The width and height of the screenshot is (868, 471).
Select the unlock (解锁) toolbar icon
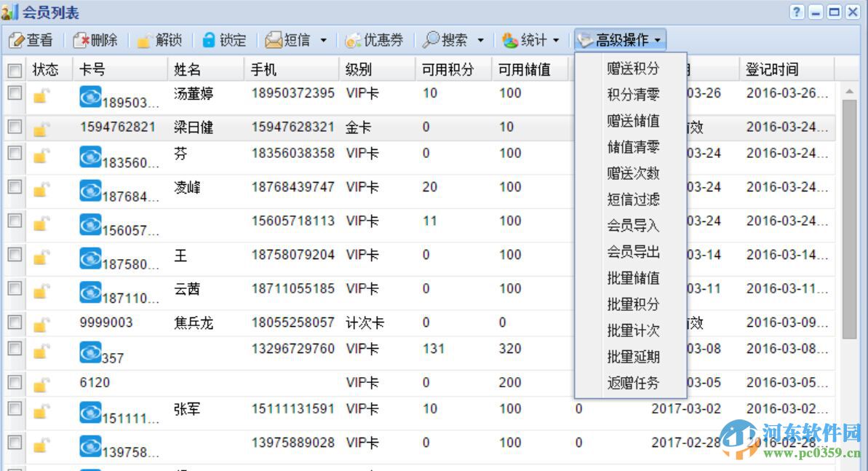(143, 40)
